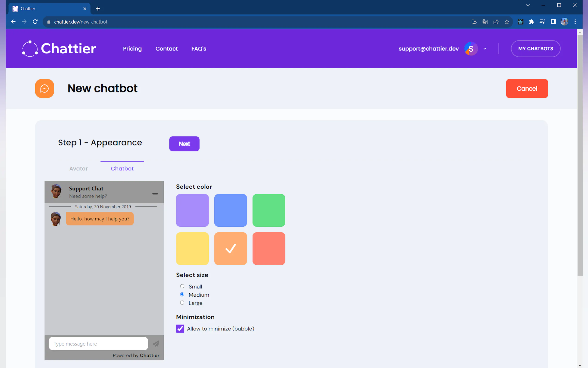Screen dimensions: 588x368
Task: Click the send message paper plane icon
Action: tap(156, 343)
